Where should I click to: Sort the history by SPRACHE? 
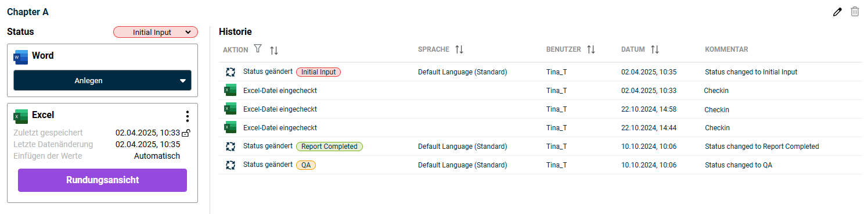pyautogui.click(x=459, y=49)
